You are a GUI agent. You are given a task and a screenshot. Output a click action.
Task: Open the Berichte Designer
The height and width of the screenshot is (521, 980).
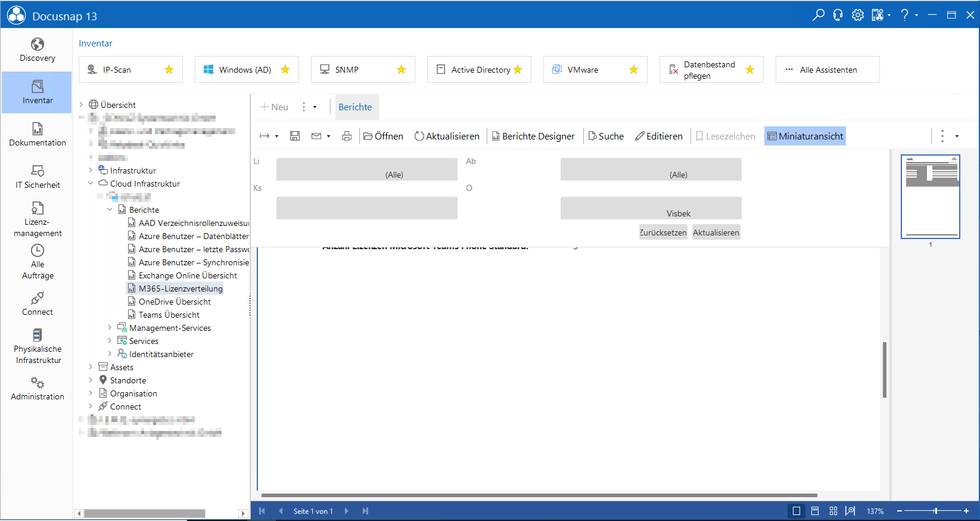(533, 137)
